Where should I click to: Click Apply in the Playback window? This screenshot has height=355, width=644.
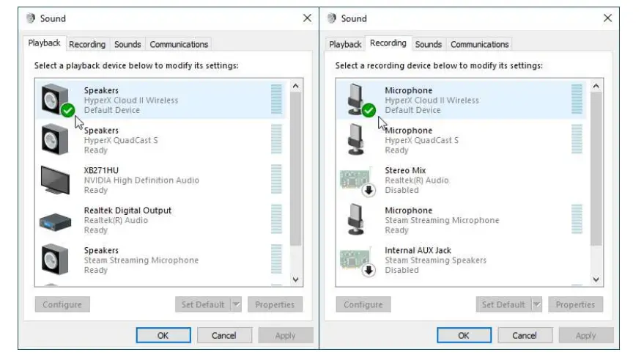click(286, 335)
